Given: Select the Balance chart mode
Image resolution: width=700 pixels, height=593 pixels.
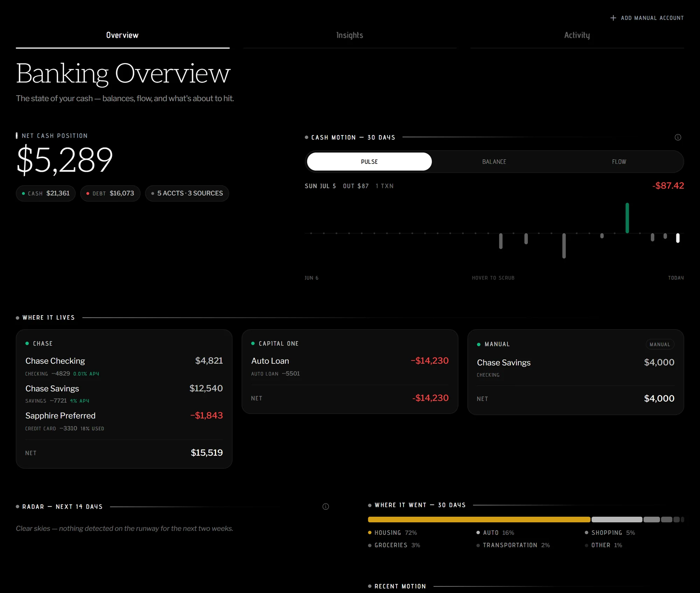Looking at the screenshot, I should (x=494, y=162).
